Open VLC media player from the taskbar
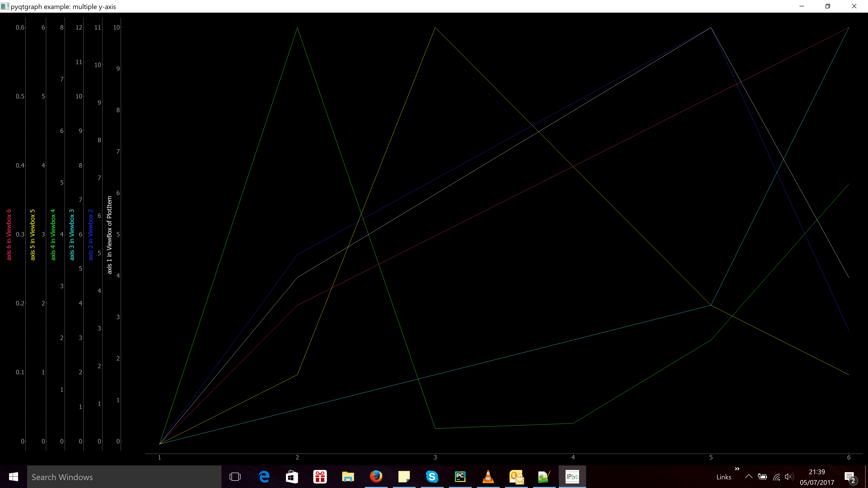 488,477
